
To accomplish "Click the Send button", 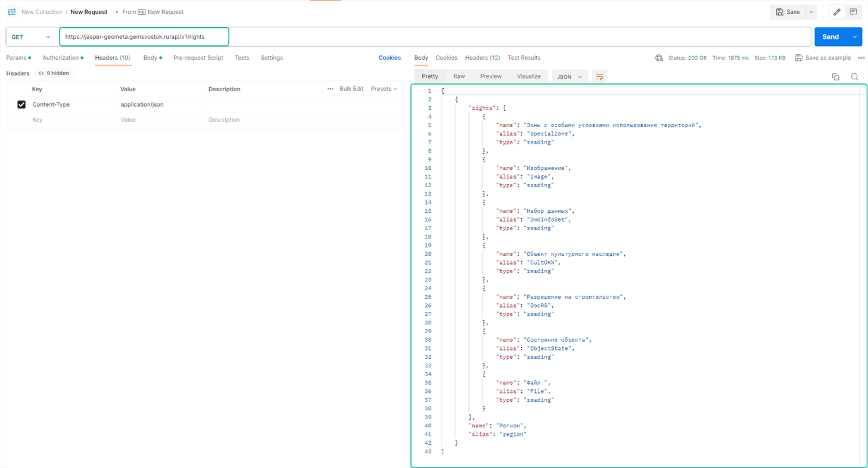I will click(x=830, y=37).
